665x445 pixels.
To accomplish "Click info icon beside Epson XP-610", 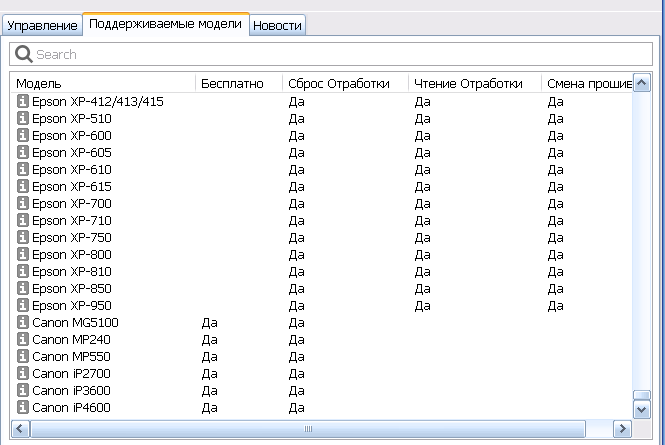I will pyautogui.click(x=22, y=169).
